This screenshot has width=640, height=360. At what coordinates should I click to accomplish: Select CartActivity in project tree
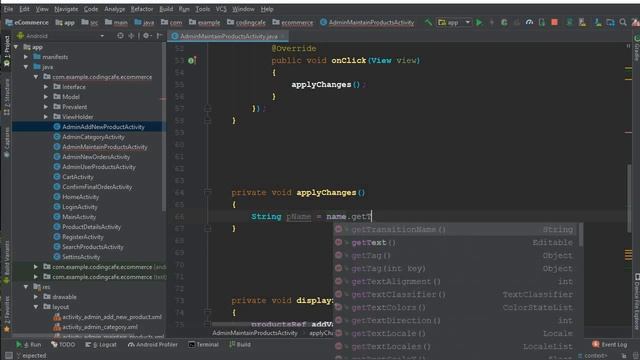click(x=78, y=177)
